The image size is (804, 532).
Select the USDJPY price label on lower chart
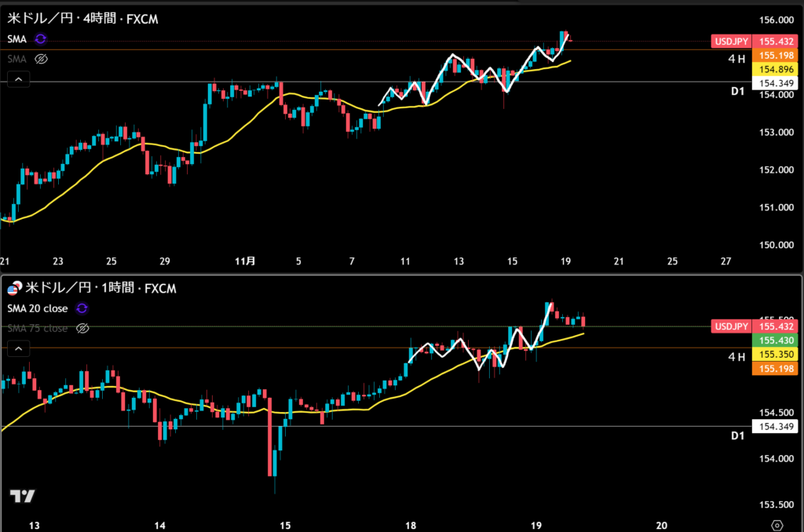click(729, 326)
